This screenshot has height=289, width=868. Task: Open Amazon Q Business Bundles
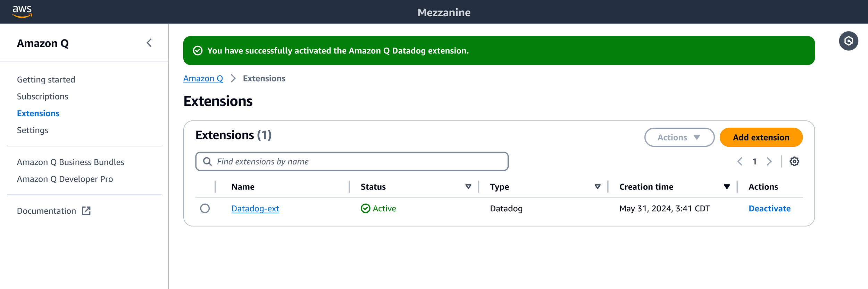tap(70, 162)
